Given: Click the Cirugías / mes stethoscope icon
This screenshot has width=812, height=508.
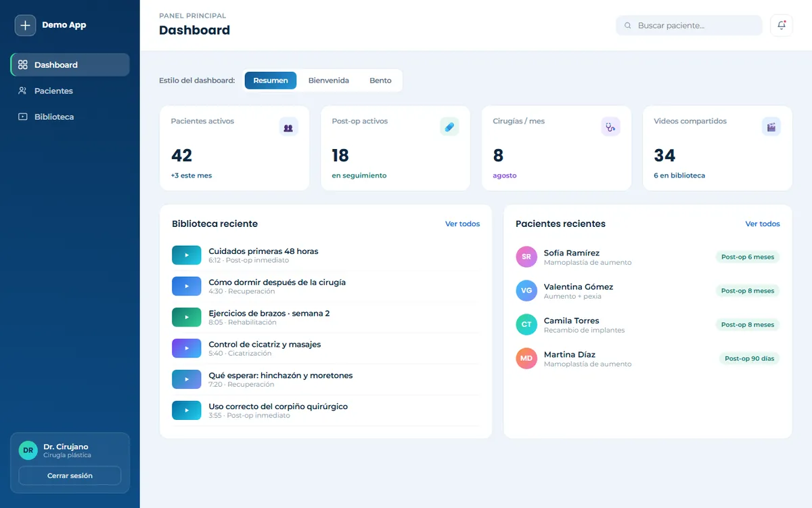Looking at the screenshot, I should coord(610,127).
